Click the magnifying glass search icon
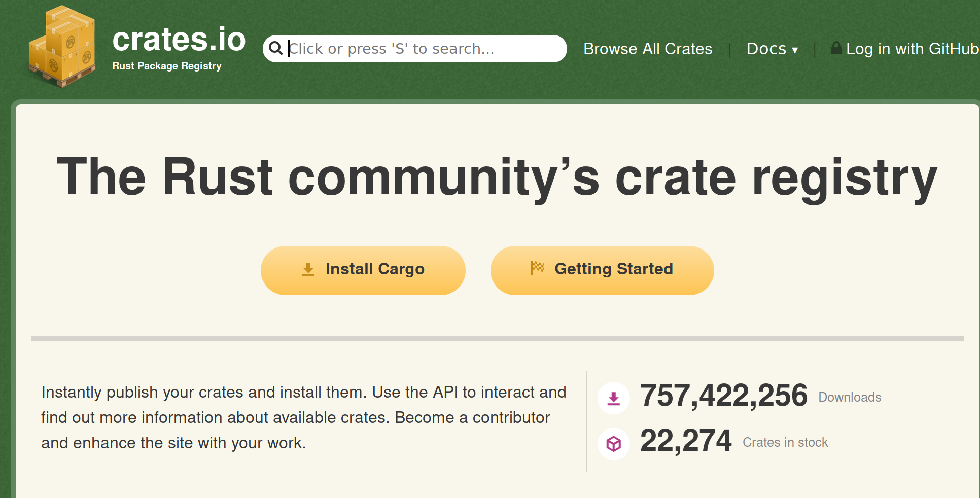 275,48
